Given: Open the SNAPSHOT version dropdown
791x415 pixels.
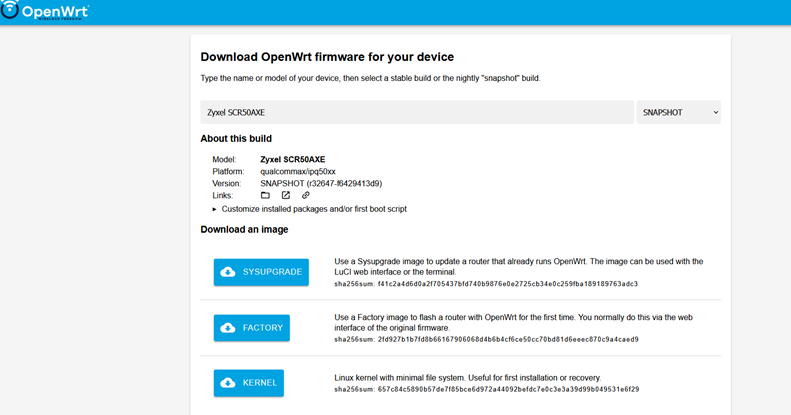Looking at the screenshot, I should (x=679, y=112).
